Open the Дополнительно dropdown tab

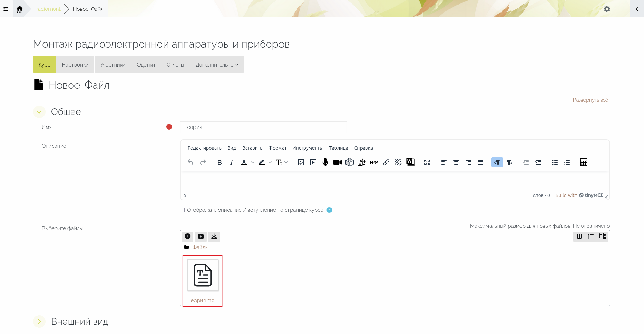coord(217,65)
